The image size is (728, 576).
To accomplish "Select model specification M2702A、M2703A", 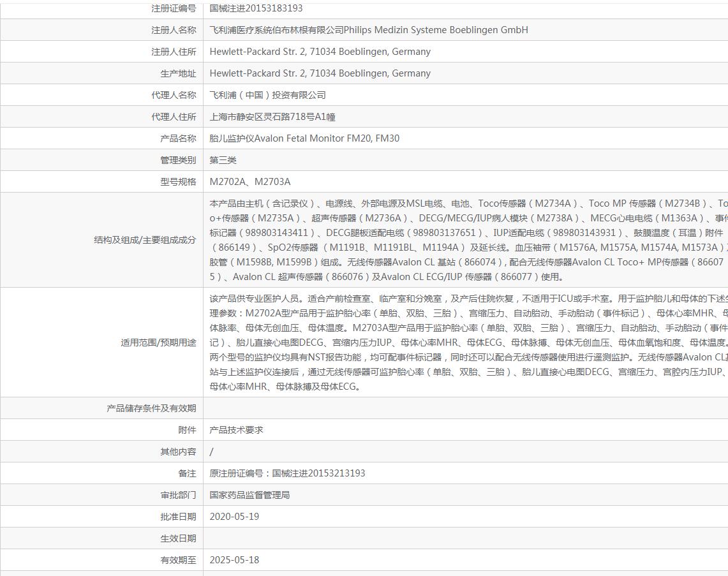I will pos(249,182).
